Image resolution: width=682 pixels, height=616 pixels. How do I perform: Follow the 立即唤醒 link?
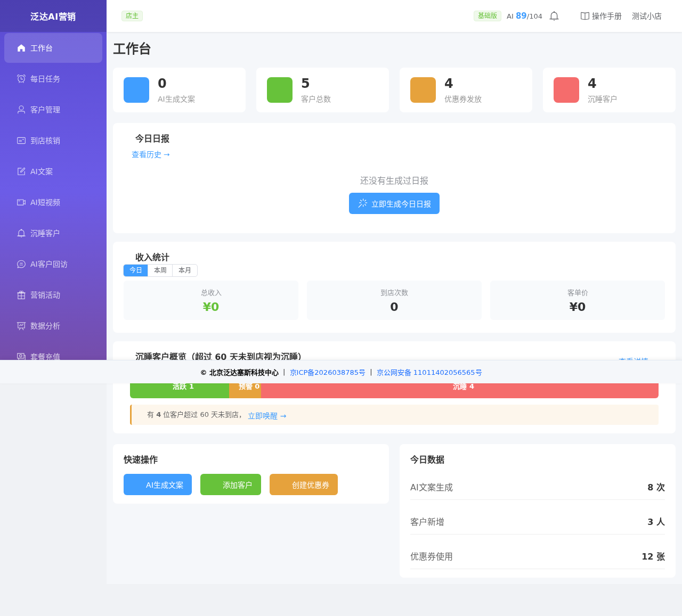(x=267, y=416)
